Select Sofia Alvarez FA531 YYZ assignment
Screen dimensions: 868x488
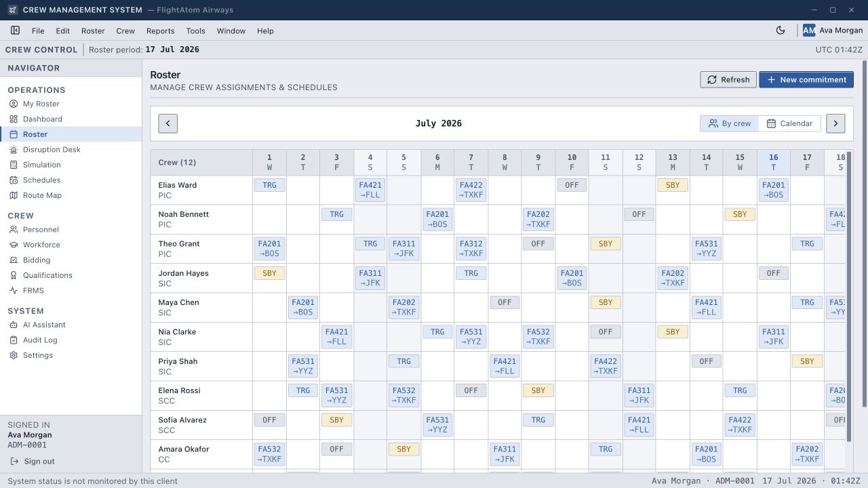(x=437, y=425)
